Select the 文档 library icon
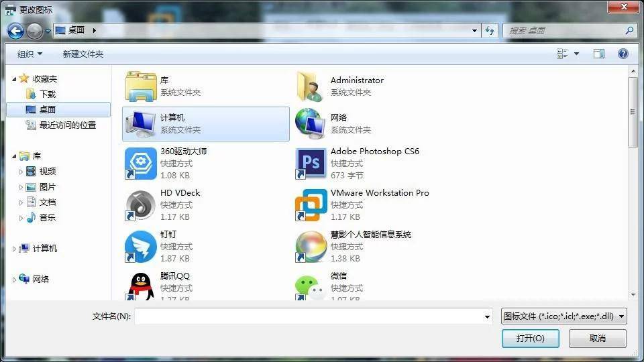The width and height of the screenshot is (644, 362). [x=31, y=202]
